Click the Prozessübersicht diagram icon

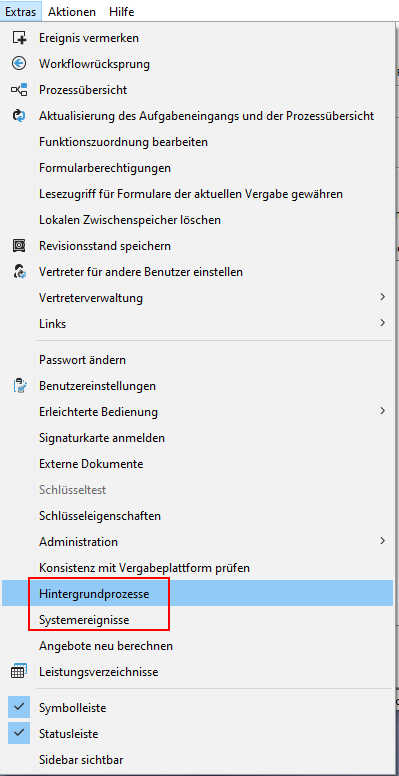[19, 90]
